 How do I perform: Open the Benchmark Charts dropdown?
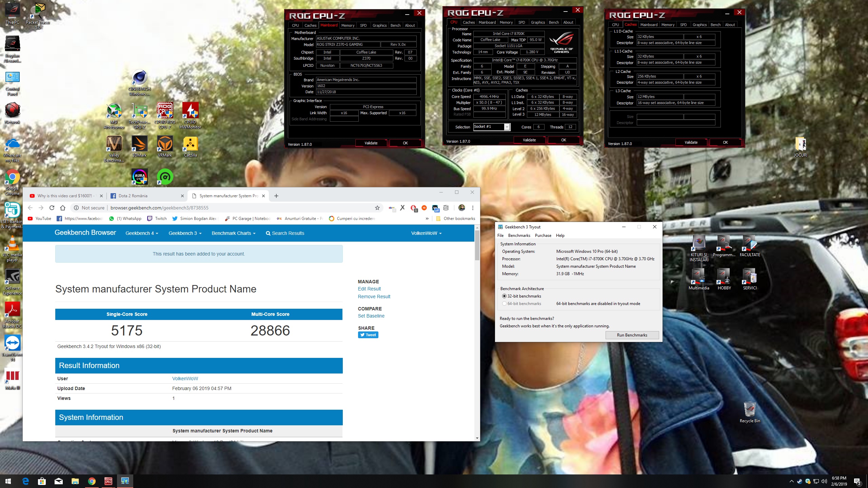click(233, 233)
